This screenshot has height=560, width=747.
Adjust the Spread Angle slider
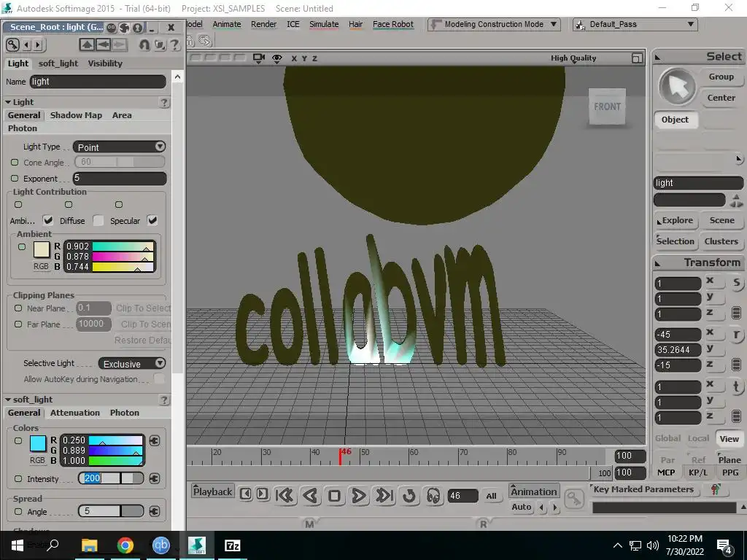point(111,511)
